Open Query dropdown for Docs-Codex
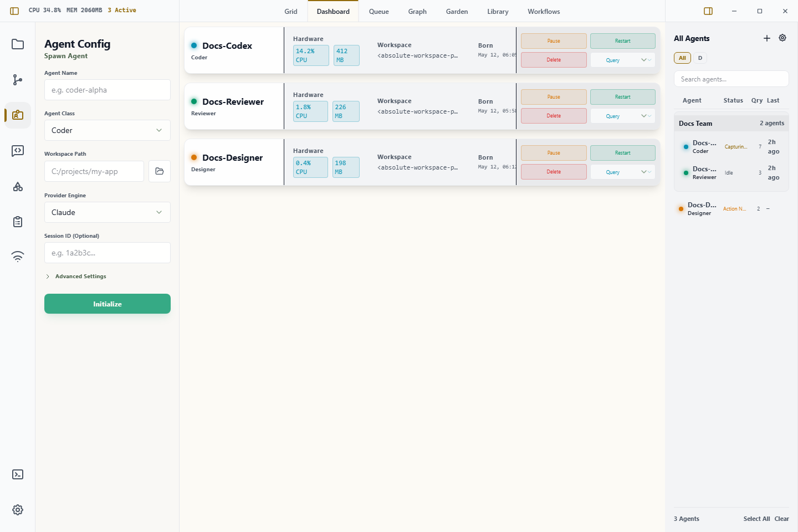 point(623,60)
